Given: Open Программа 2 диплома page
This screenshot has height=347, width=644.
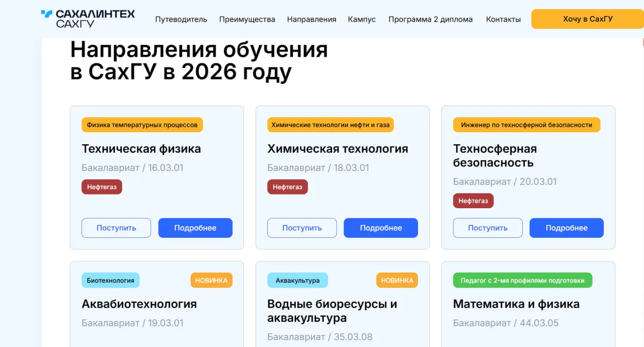Looking at the screenshot, I should point(431,19).
